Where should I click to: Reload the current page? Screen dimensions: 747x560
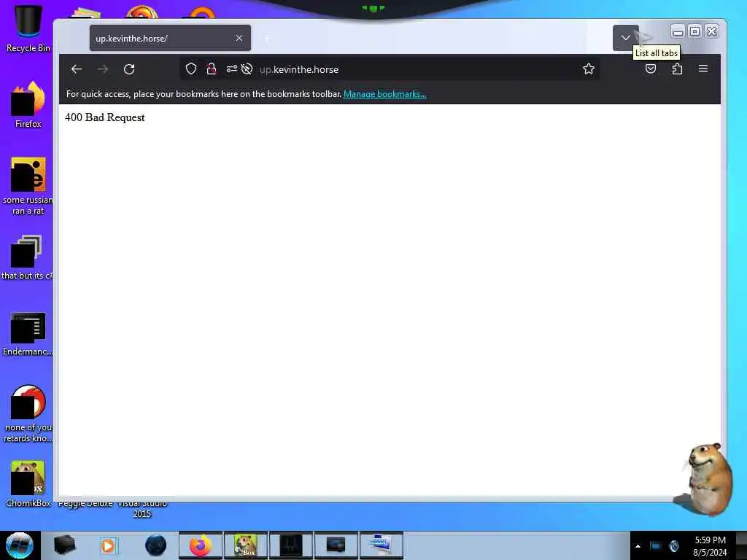(129, 69)
